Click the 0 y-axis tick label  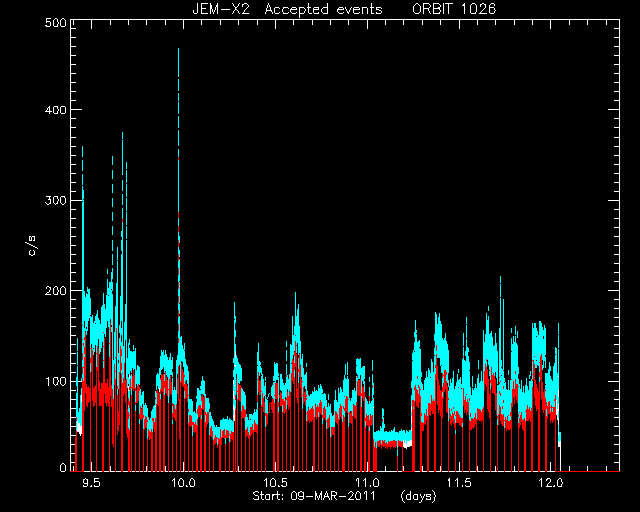(x=63, y=467)
